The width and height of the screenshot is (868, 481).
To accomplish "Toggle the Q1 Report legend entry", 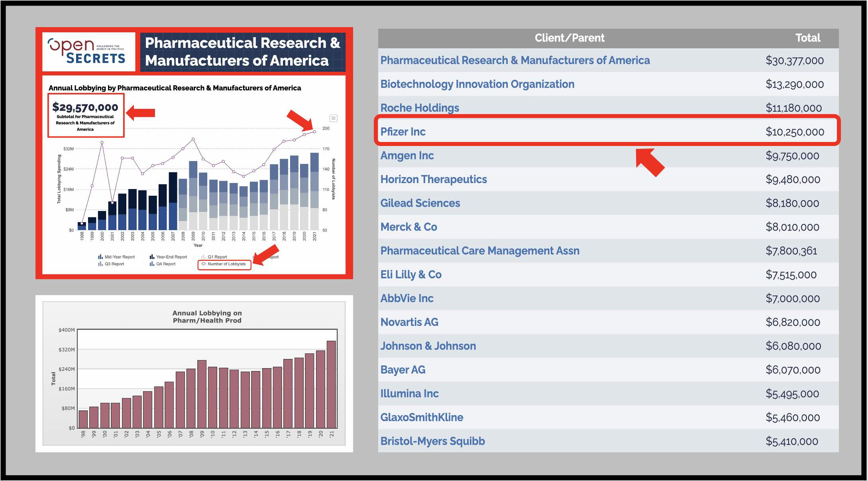I will (x=214, y=257).
